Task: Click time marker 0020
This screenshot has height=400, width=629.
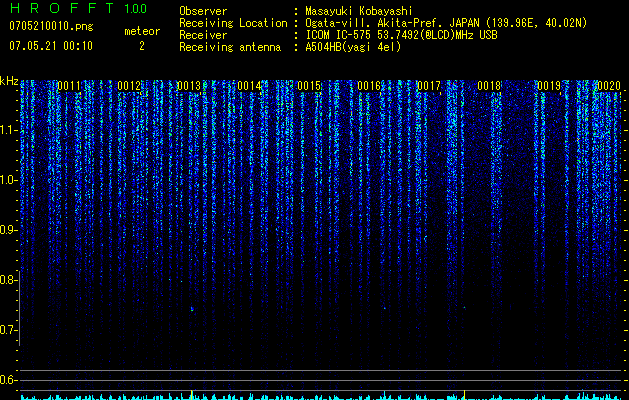Action: (x=609, y=86)
